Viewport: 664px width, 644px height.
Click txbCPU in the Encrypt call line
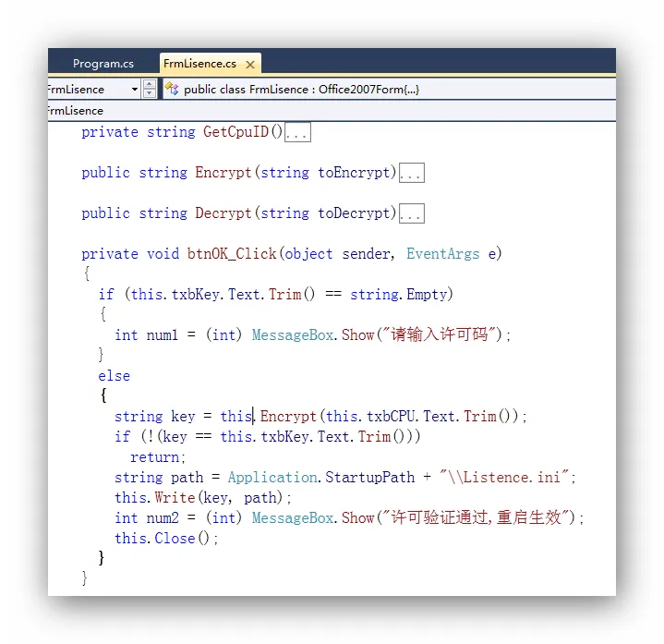[391, 417]
